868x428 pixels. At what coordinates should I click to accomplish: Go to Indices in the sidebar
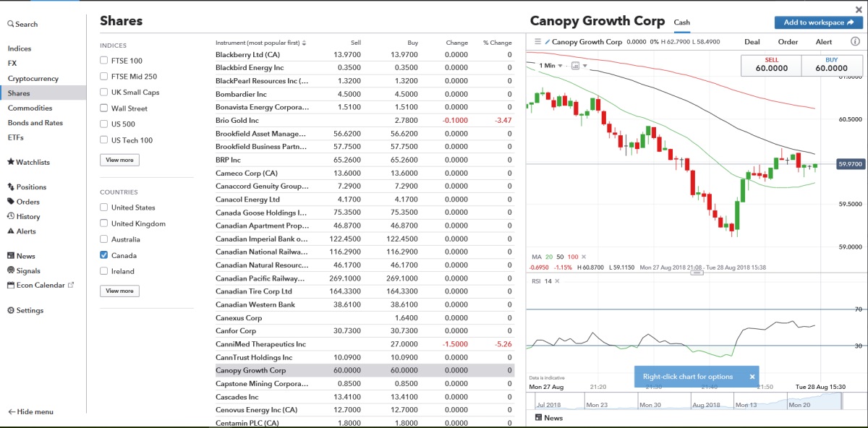20,48
